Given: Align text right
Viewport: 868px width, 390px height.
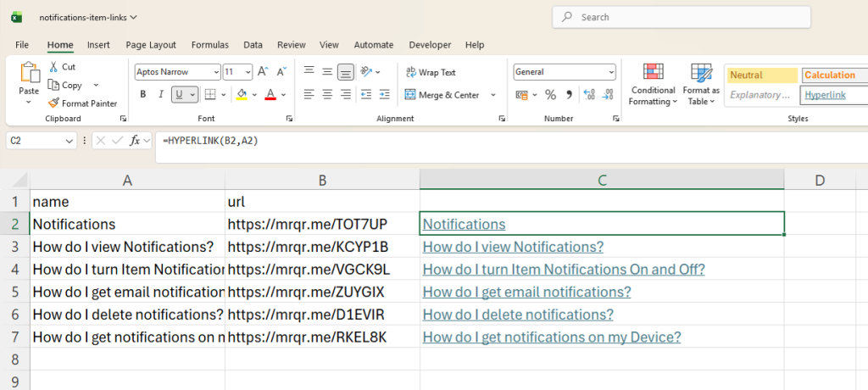Looking at the screenshot, I should (x=346, y=94).
